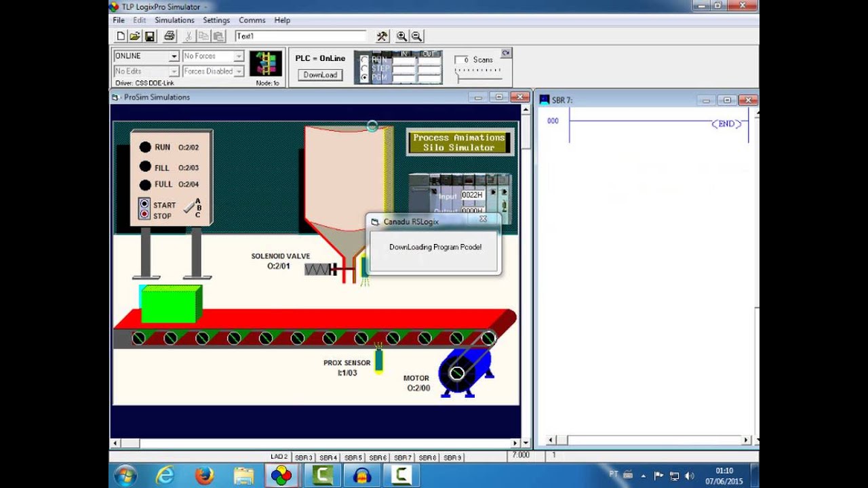Switch to the SBR 7 tab
This screenshot has width=868, height=488.
coord(403,457)
